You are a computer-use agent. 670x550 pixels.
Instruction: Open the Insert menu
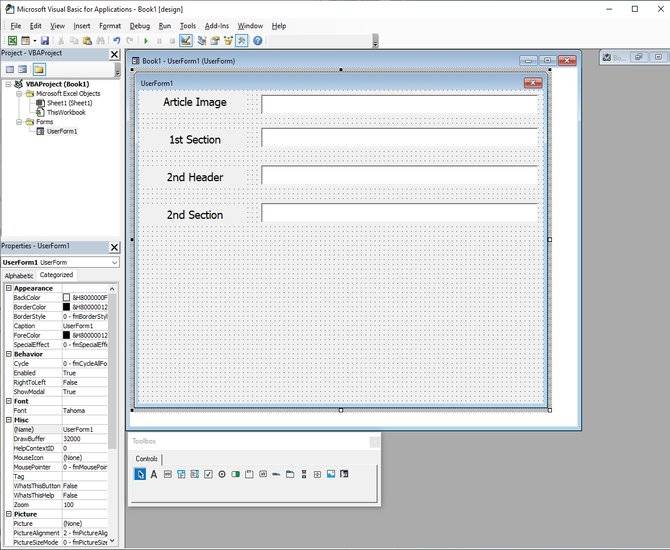point(82,26)
